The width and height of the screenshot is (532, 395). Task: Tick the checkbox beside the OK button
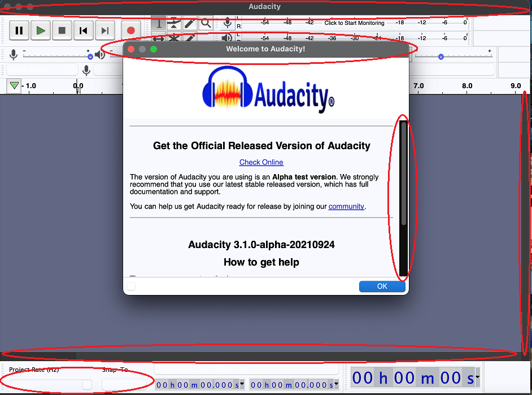[131, 287]
